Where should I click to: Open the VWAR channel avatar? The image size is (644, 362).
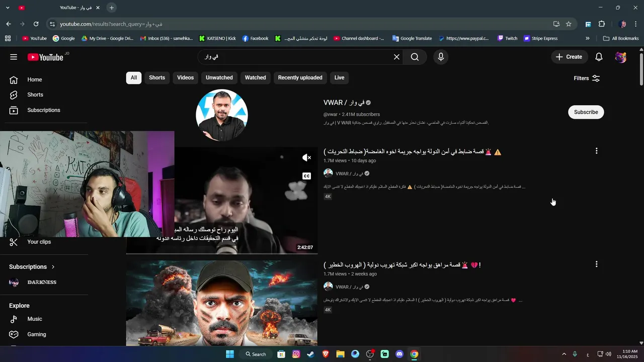click(x=222, y=115)
